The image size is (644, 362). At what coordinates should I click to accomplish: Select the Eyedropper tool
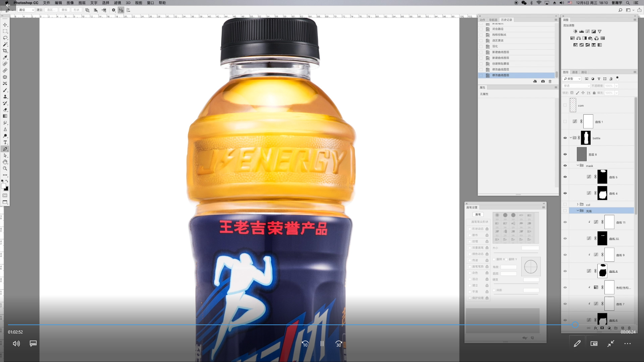pos(5,57)
